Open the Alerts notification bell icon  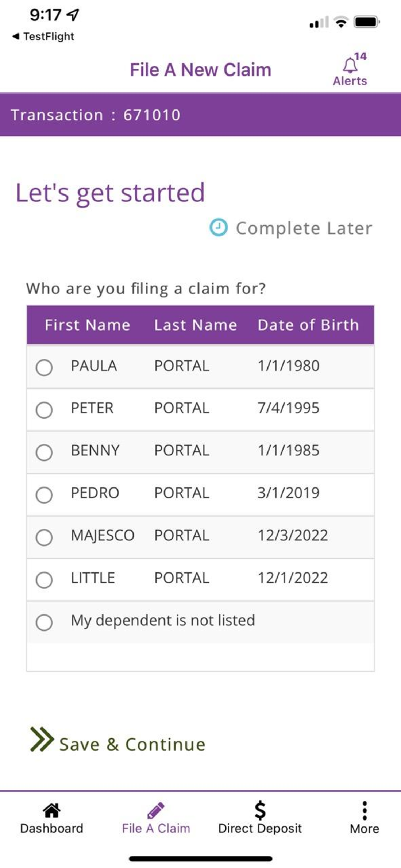[350, 64]
